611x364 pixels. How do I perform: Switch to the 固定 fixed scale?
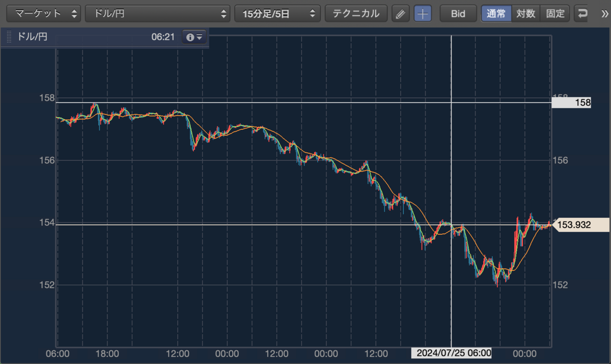pyautogui.click(x=555, y=14)
